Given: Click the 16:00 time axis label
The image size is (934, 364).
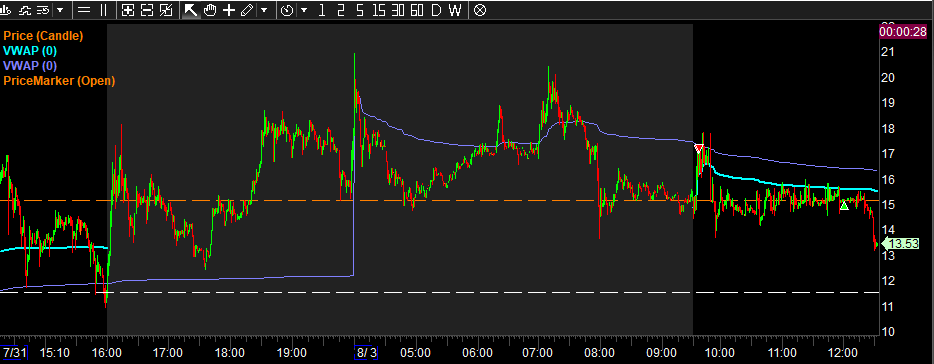Looking at the screenshot, I should tap(107, 352).
